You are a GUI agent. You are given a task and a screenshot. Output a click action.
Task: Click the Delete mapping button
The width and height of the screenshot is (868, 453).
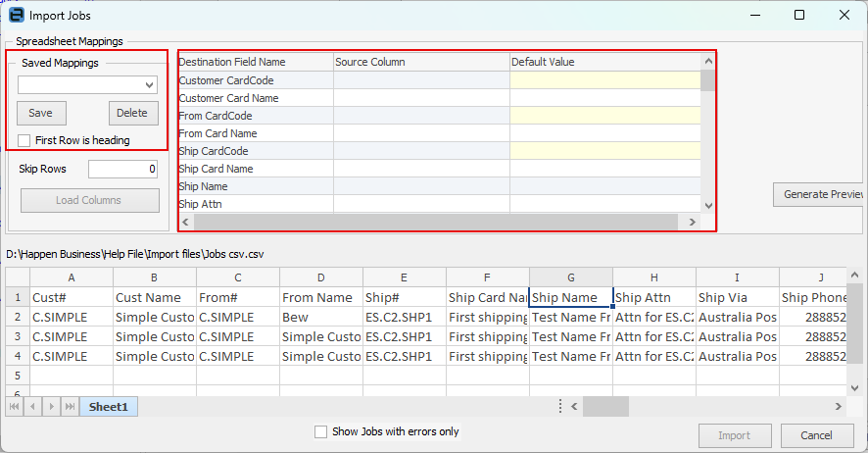tap(133, 113)
